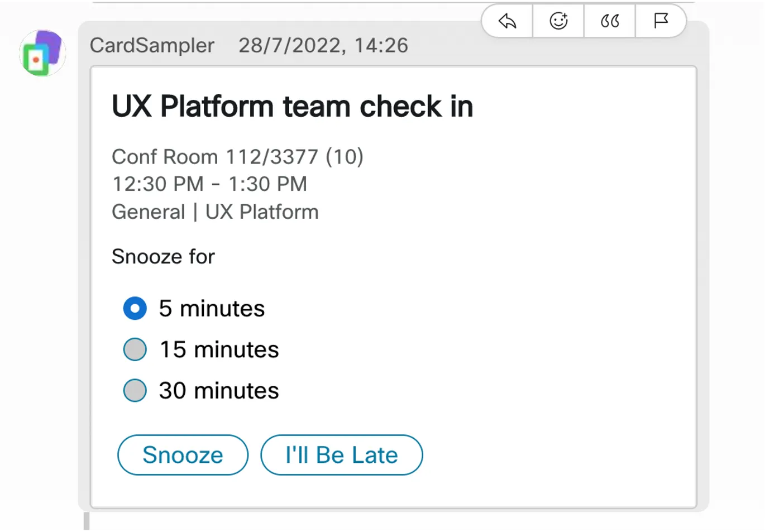Click the General | UX Platform line
The height and width of the screenshot is (532, 765).
(215, 212)
